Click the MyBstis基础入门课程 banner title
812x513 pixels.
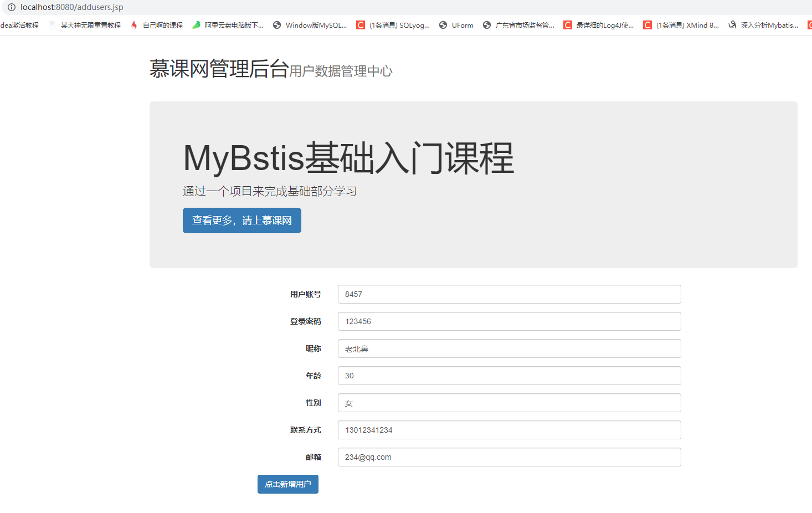click(348, 158)
